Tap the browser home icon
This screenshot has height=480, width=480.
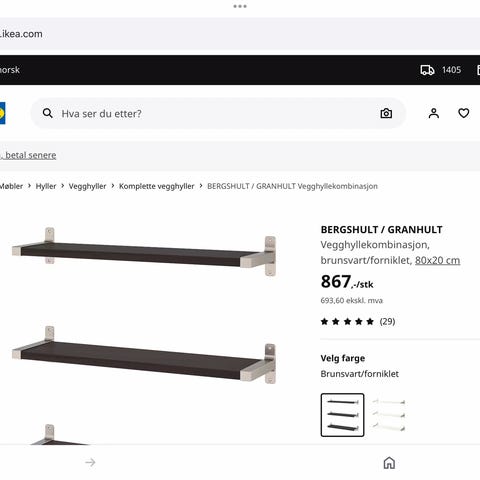(389, 463)
